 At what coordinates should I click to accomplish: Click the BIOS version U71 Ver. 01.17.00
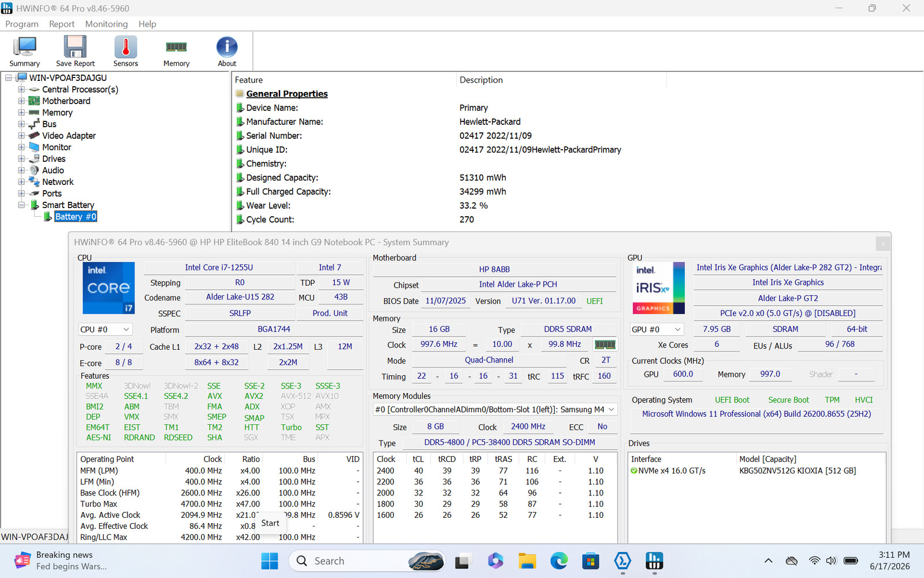(x=543, y=301)
